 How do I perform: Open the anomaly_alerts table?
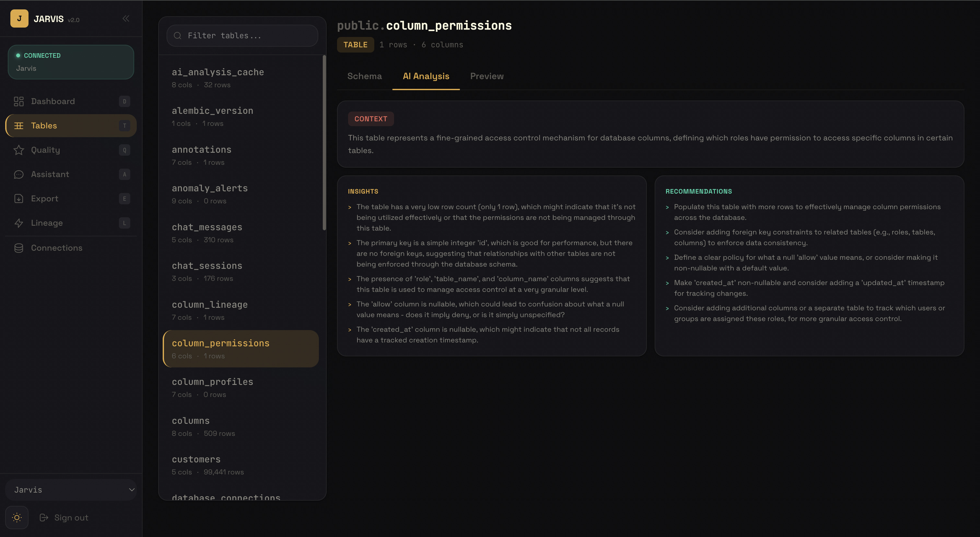tap(241, 194)
